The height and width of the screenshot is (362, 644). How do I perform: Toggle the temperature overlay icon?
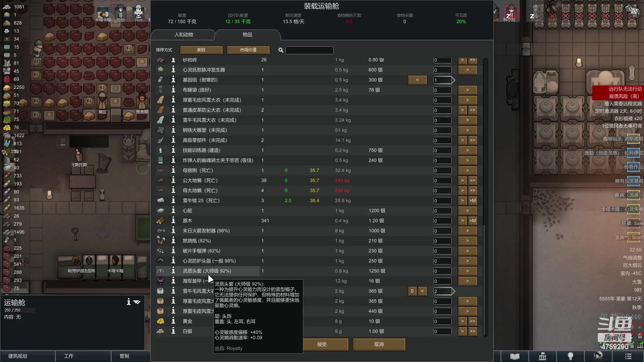(640, 325)
